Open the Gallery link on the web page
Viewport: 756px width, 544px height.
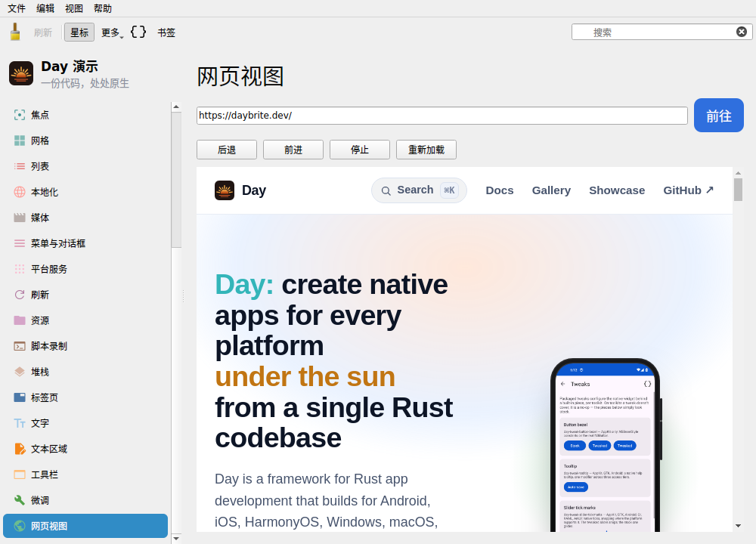point(551,190)
